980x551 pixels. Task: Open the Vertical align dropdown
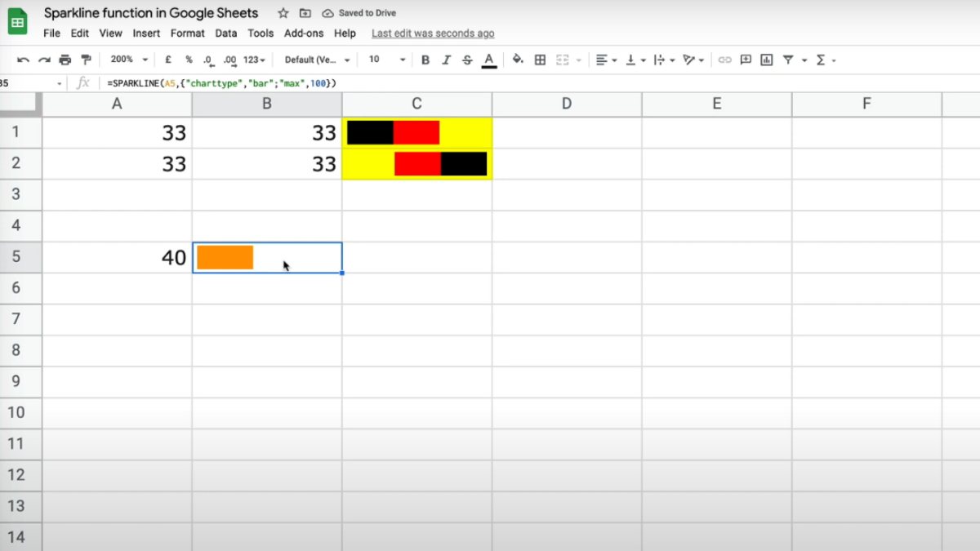point(635,60)
